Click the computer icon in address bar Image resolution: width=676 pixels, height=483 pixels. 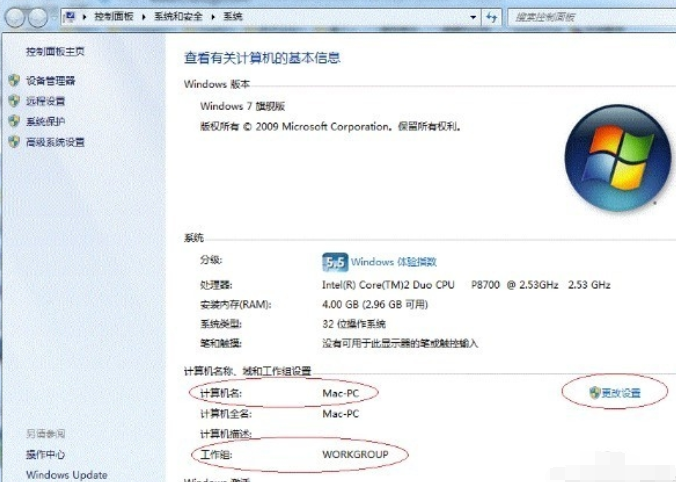click(x=70, y=17)
